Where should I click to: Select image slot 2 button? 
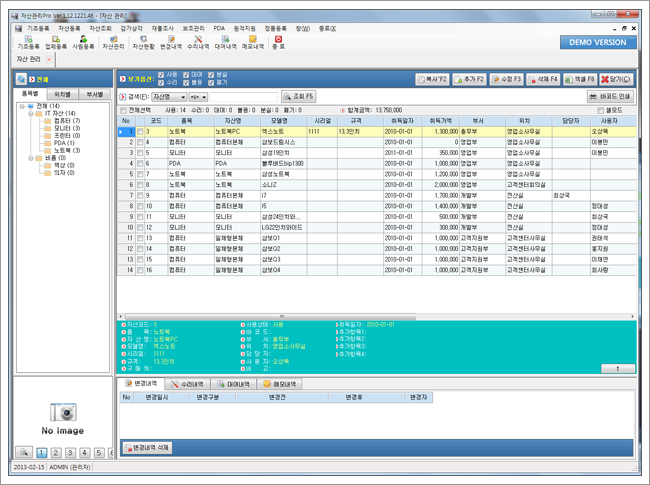[x=56, y=453]
